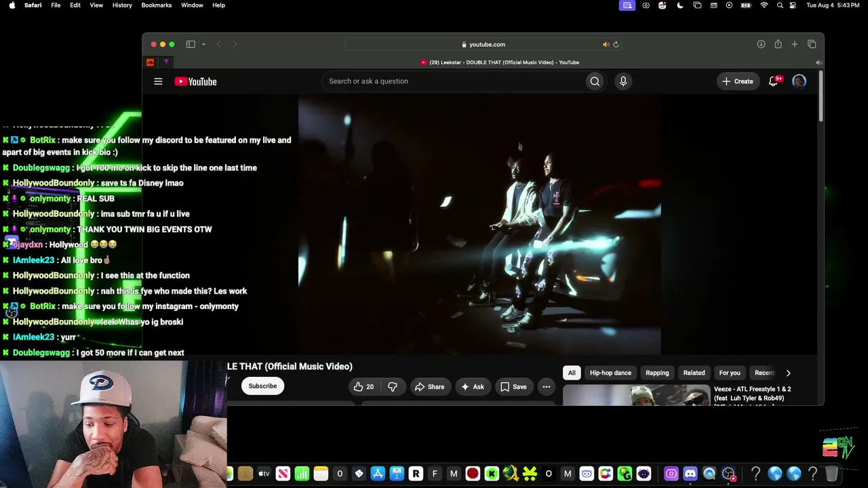This screenshot has height=488, width=868.
Task: Open the Veeze ATL Freestyle video thumbnail
Action: [636, 395]
